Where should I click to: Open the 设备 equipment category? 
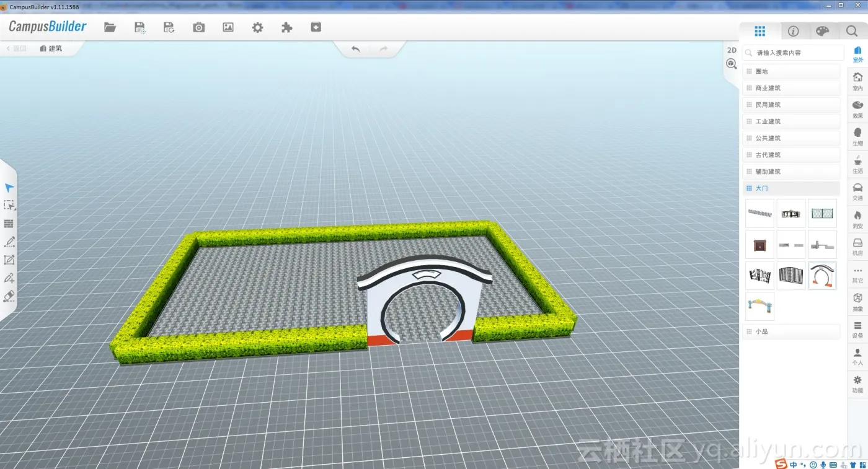857,329
